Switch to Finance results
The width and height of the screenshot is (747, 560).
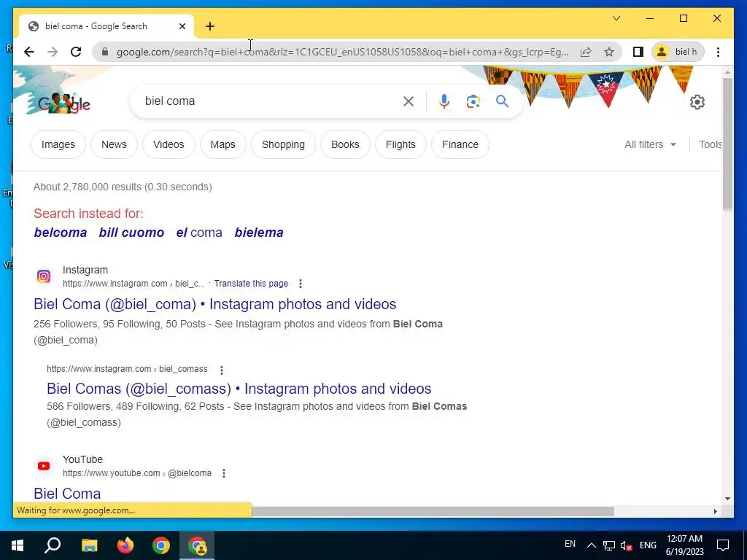pyautogui.click(x=460, y=144)
